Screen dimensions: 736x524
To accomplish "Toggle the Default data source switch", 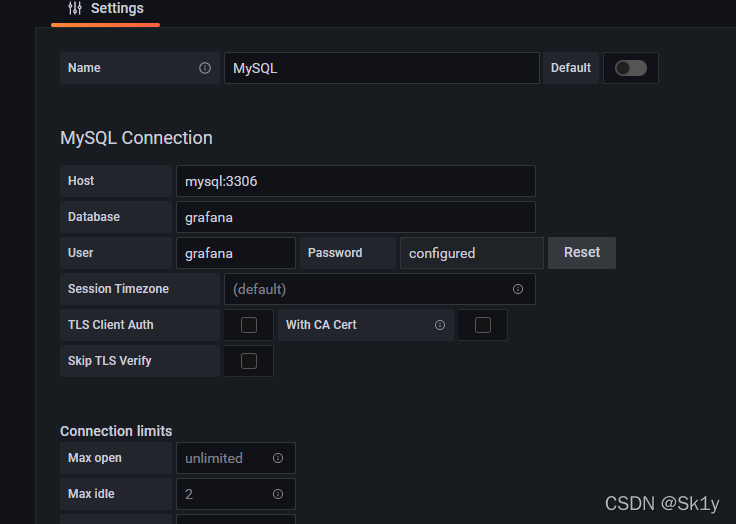I will [630, 68].
